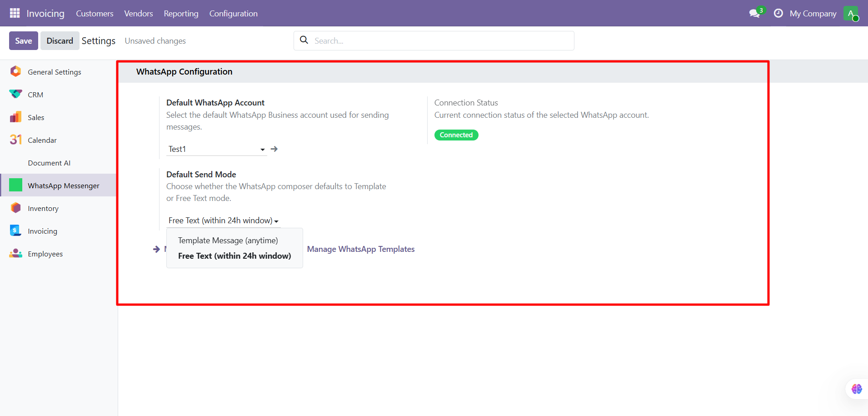This screenshot has width=868, height=416.
Task: Save the settings changes
Action: pos(24,41)
